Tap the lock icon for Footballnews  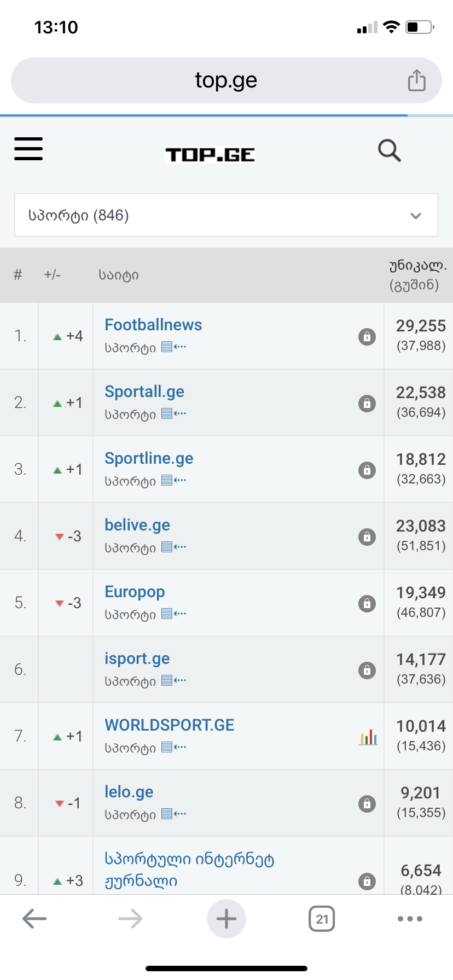click(367, 336)
